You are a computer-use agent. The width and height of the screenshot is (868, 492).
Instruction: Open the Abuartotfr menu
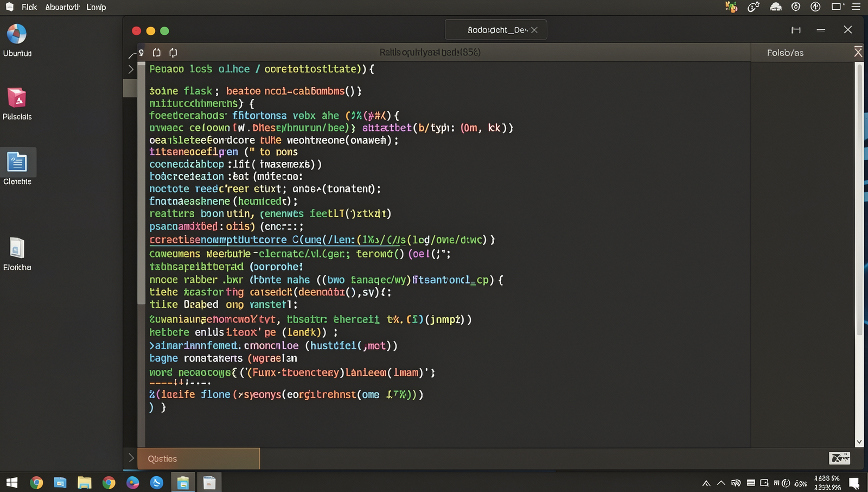click(62, 7)
